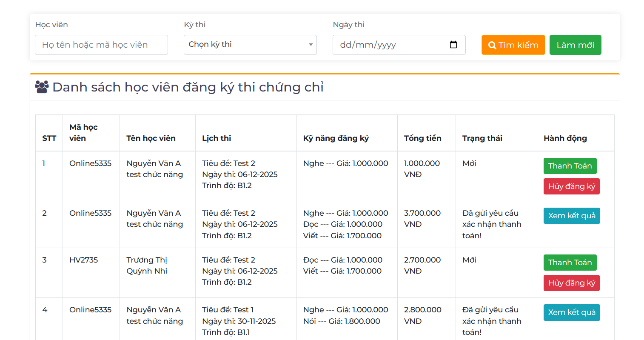Open Xem kết quả for row 2
The width and height of the screenshot is (644, 340).
(571, 216)
